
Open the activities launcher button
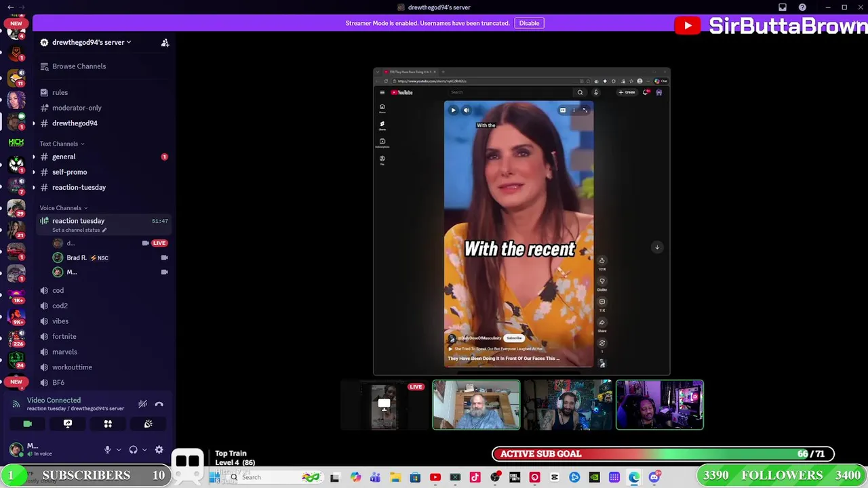tap(108, 424)
